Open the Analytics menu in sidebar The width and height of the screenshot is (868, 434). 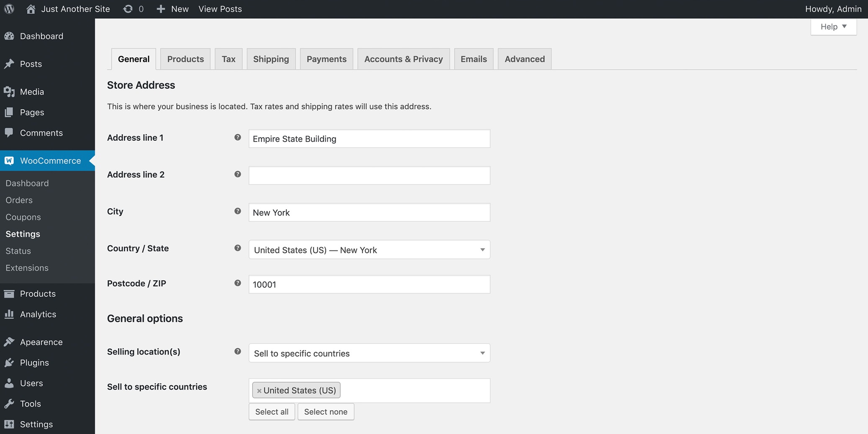tap(38, 314)
